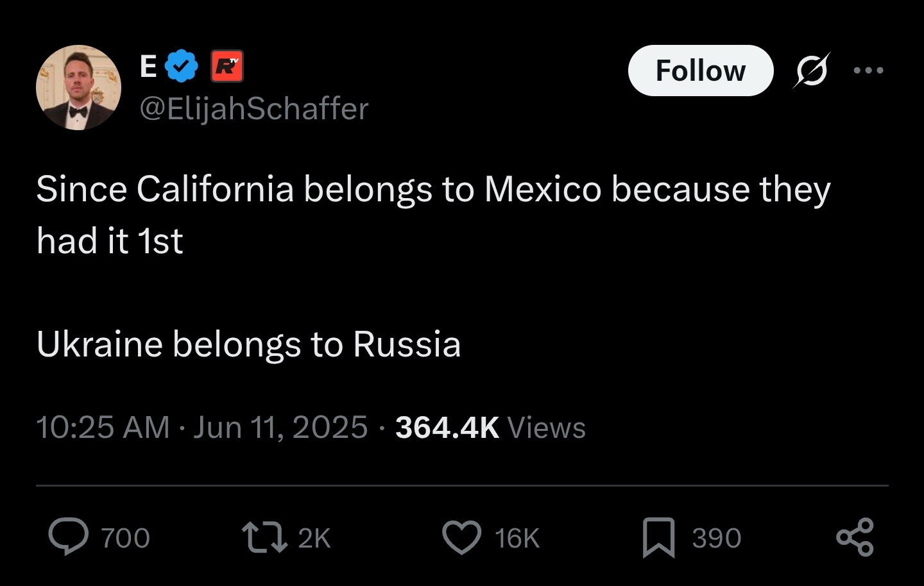
Task: Click the 700 replies count
Action: pyautogui.click(x=126, y=538)
